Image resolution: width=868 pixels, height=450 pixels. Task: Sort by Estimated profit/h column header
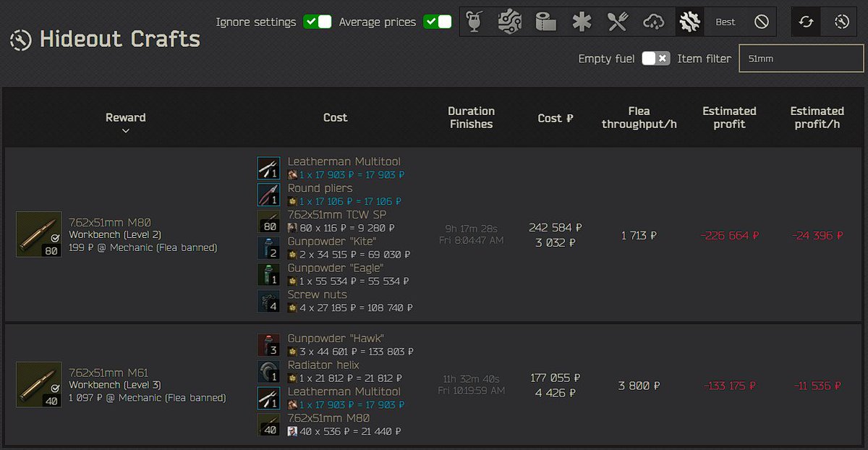pos(817,117)
